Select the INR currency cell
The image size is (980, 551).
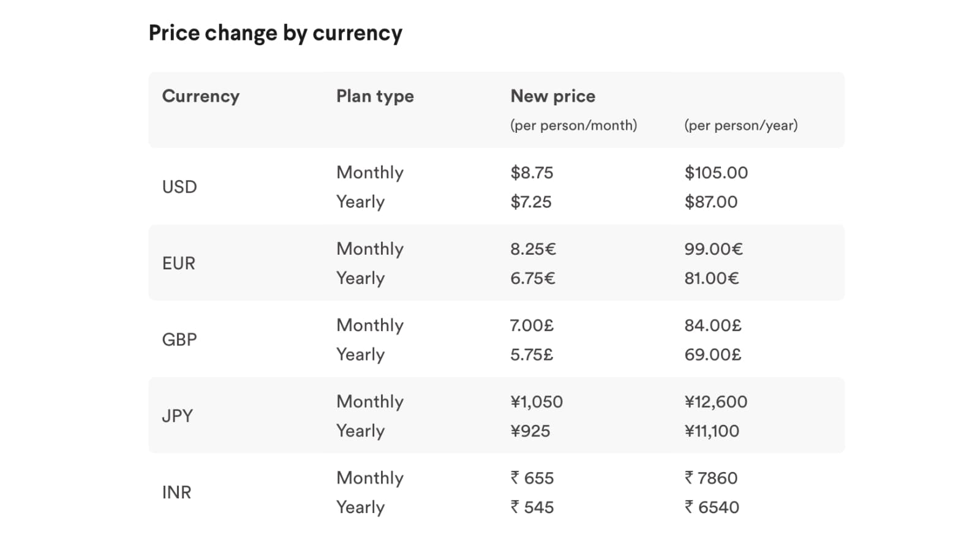point(176,492)
